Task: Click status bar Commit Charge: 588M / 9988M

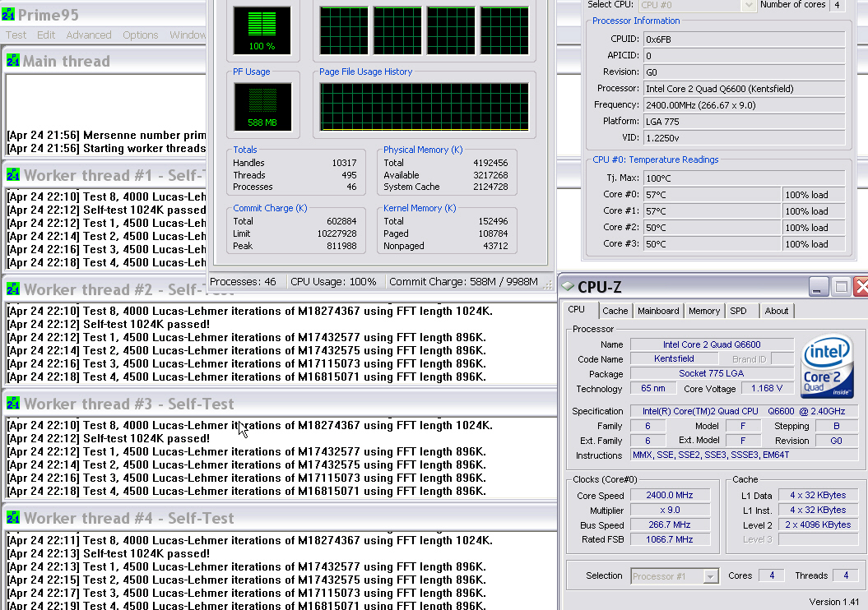Action: pos(463,281)
